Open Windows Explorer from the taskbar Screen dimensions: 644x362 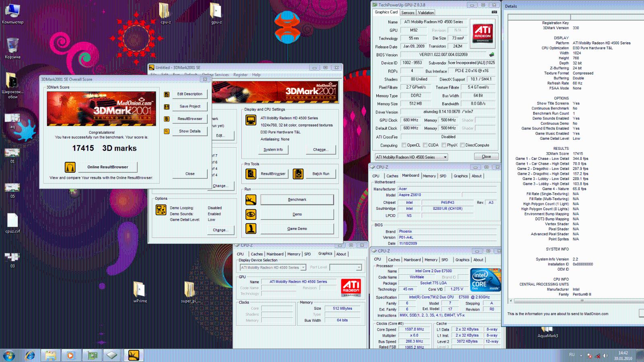[50, 356]
